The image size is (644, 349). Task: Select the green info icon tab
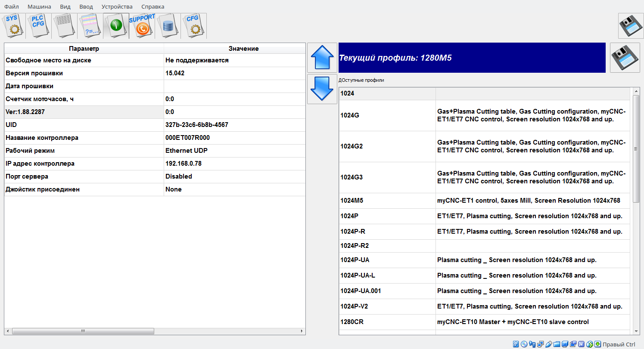(116, 26)
